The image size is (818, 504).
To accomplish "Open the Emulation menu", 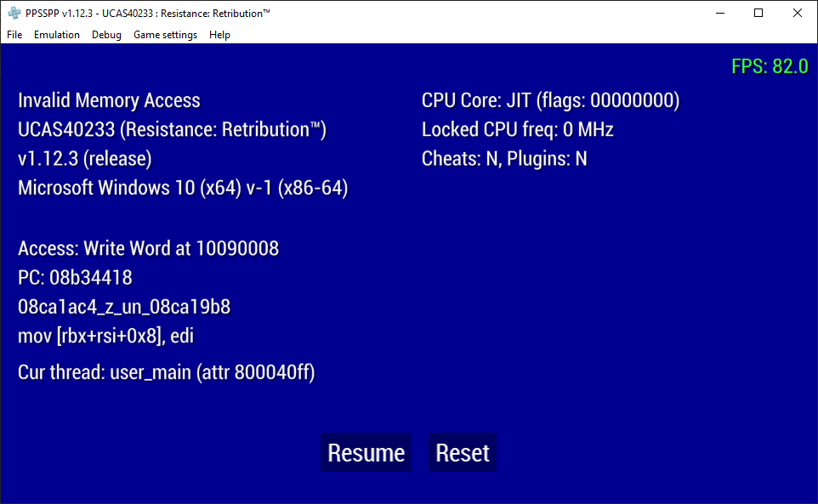I will tap(57, 34).
